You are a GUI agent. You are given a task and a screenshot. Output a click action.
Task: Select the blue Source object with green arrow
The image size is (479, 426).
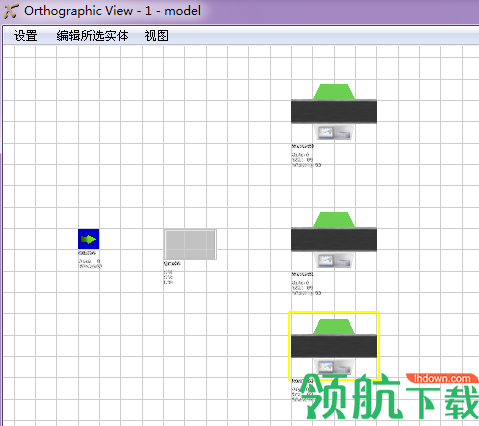89,239
